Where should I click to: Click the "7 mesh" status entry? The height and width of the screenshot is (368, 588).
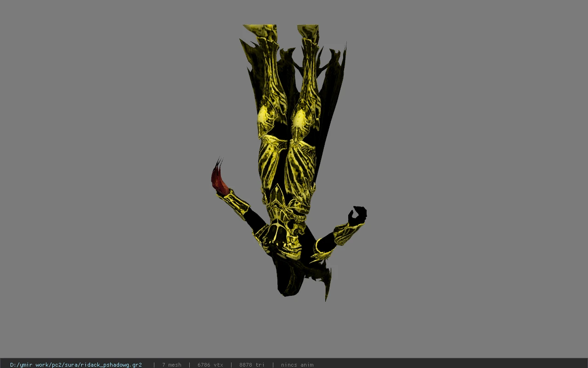[x=171, y=365]
